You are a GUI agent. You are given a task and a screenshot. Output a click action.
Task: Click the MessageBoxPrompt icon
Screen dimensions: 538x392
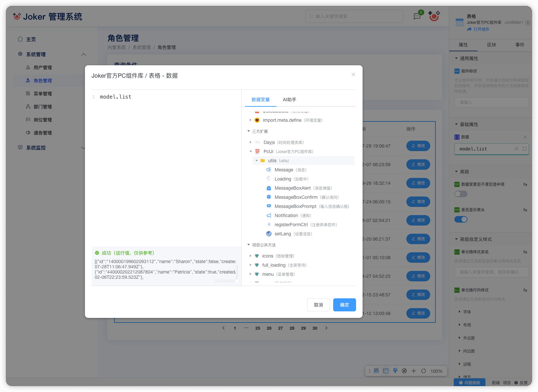pyautogui.click(x=269, y=206)
